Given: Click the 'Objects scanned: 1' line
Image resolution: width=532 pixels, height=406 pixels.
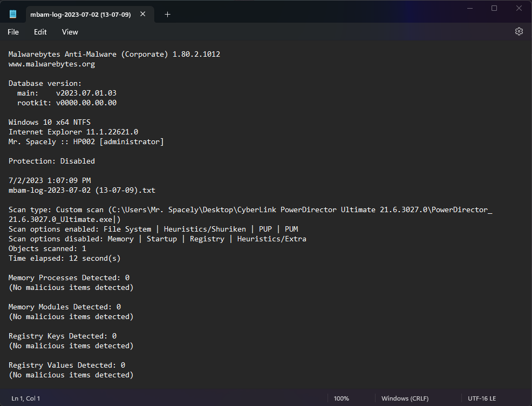Looking at the screenshot, I should pos(47,249).
